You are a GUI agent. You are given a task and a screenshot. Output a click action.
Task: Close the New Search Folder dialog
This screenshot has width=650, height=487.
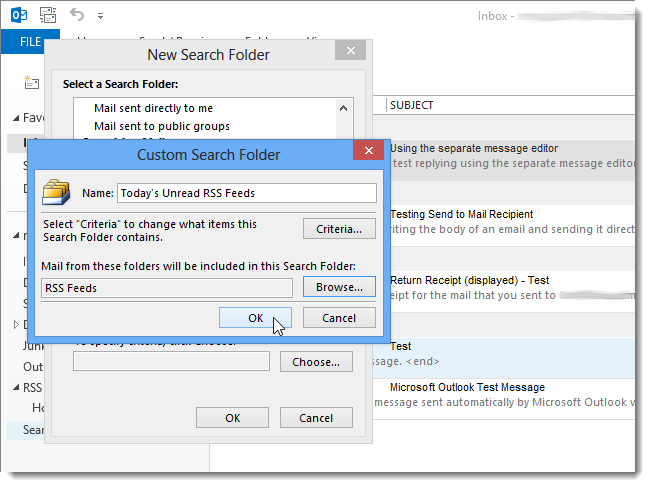click(351, 51)
